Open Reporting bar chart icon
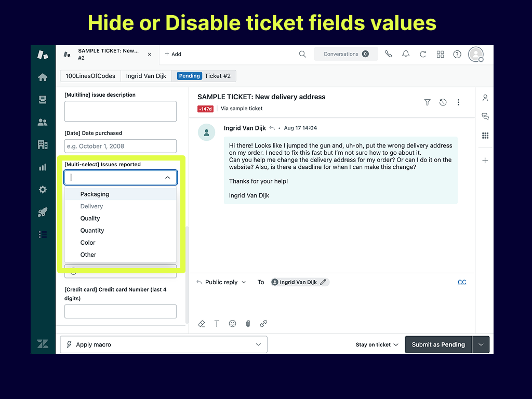The height and width of the screenshot is (399, 532). [43, 167]
